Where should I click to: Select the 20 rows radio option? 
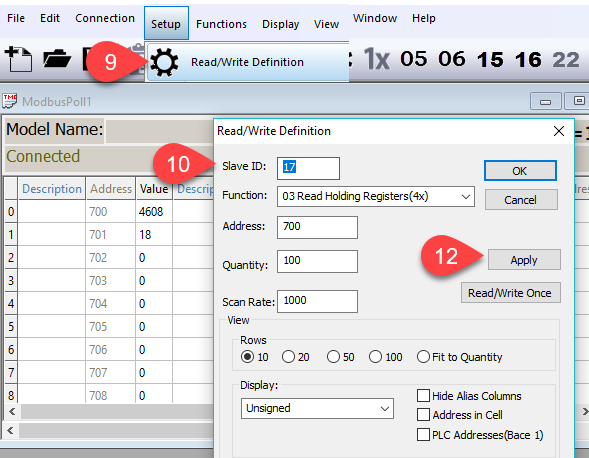(x=296, y=357)
